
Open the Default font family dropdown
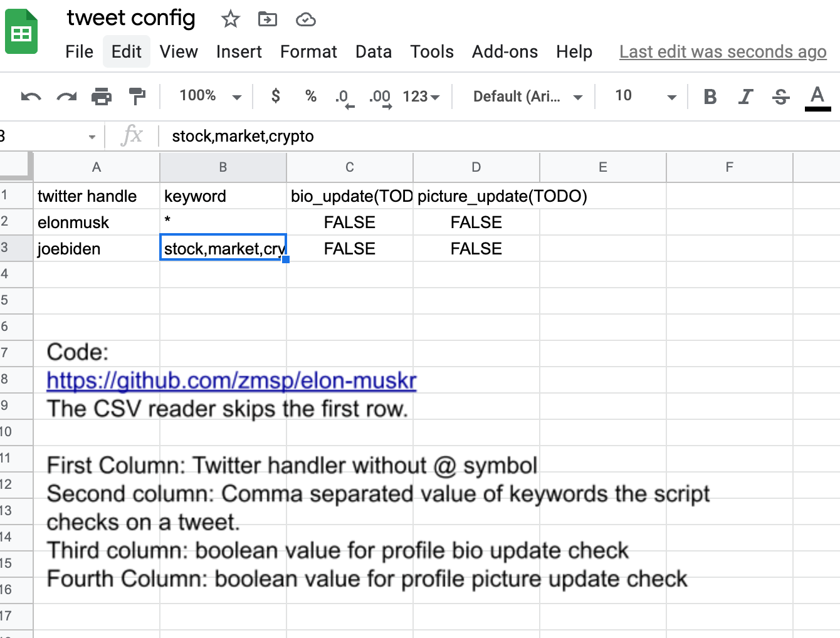pos(528,97)
